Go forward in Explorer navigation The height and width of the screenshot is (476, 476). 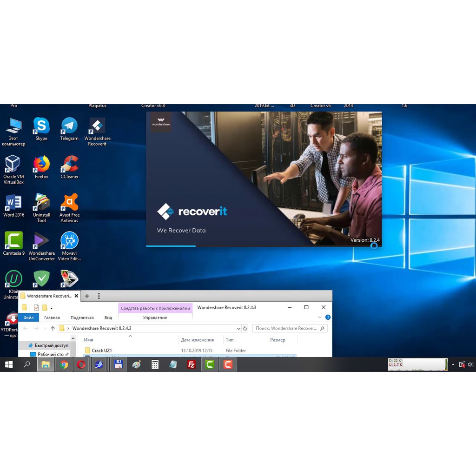point(36,328)
